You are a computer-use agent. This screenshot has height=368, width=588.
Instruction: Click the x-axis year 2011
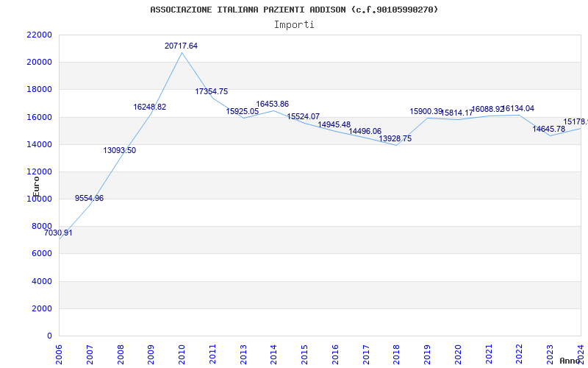(212, 354)
